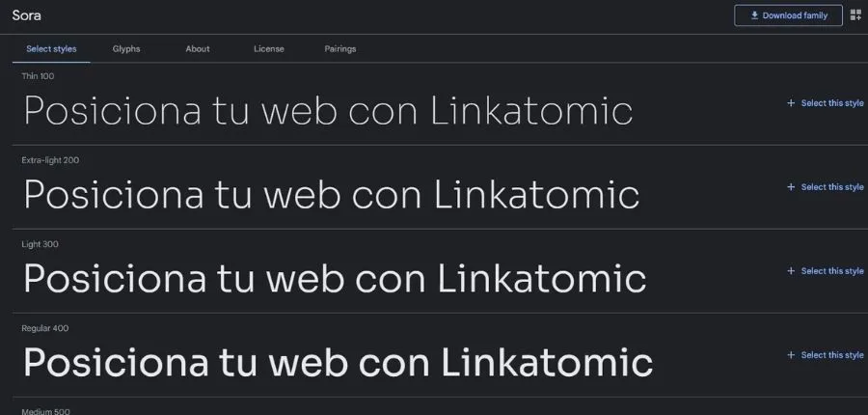Add Regular 400 via its plus icon
Screen dimensions: 868x415
pos(791,355)
